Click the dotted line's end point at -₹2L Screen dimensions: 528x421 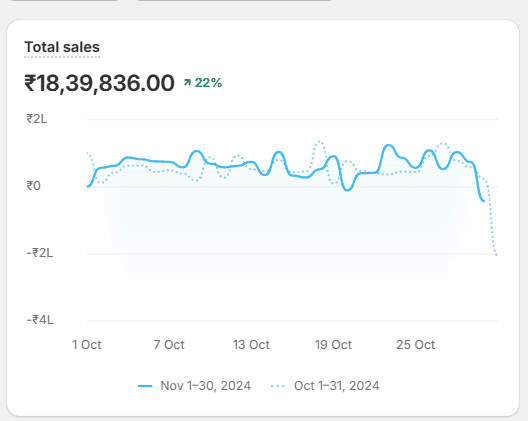tap(496, 255)
